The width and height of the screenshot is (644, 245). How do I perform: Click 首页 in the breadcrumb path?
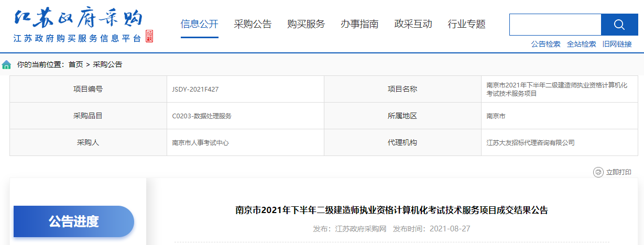pyautogui.click(x=75, y=65)
